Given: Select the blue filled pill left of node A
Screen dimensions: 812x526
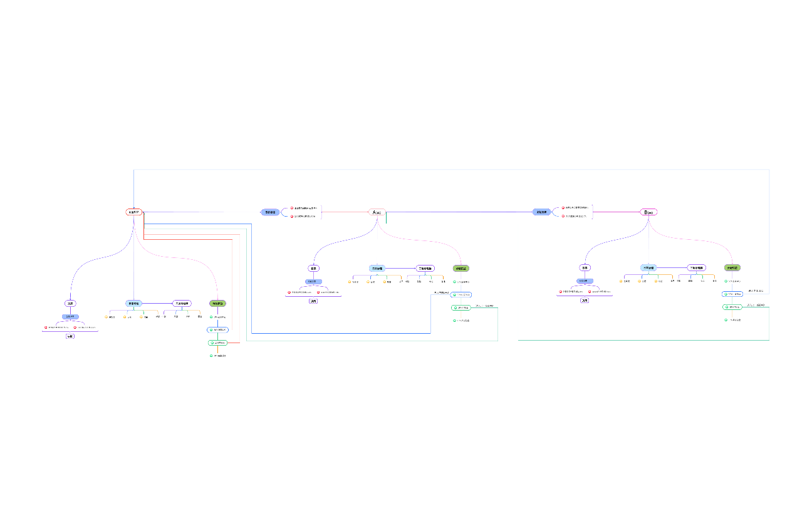Looking at the screenshot, I should coord(270,212).
